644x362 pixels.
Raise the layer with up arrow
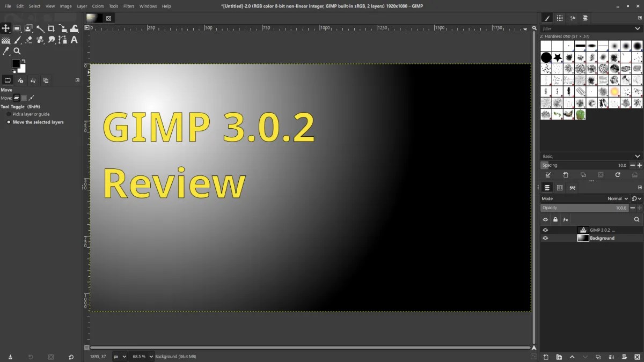[x=572, y=357]
